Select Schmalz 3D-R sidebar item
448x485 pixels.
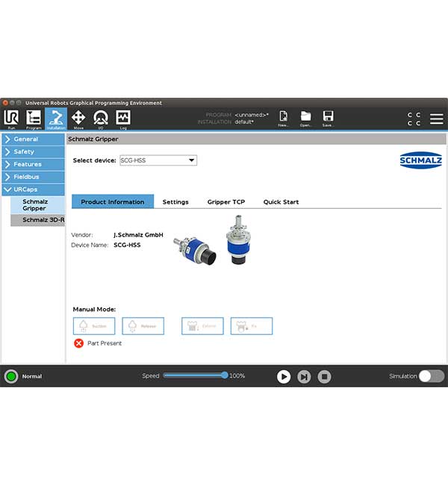tap(38, 220)
